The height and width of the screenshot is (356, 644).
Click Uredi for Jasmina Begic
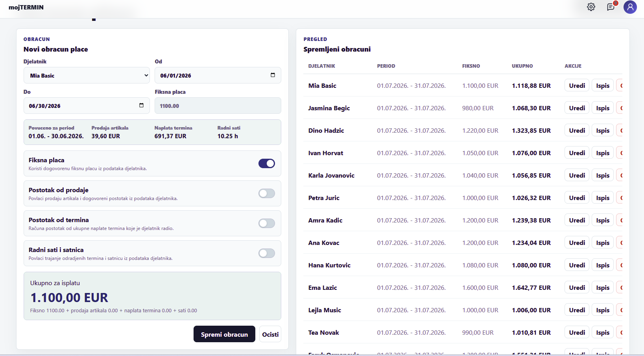577,108
